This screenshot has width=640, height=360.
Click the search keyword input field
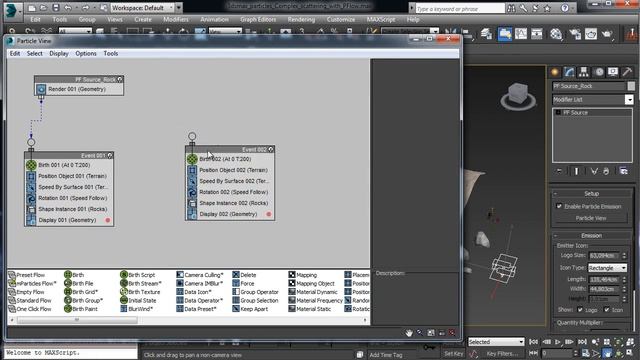[x=460, y=9]
